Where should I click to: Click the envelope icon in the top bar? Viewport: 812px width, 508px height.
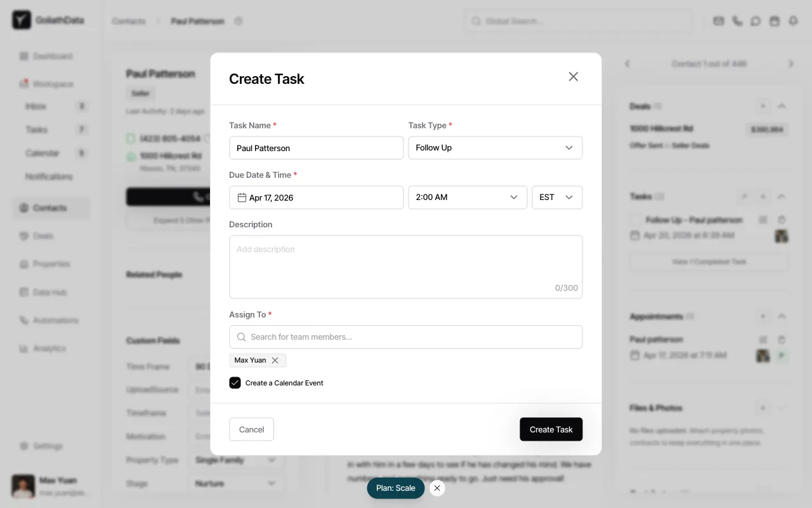point(718,21)
